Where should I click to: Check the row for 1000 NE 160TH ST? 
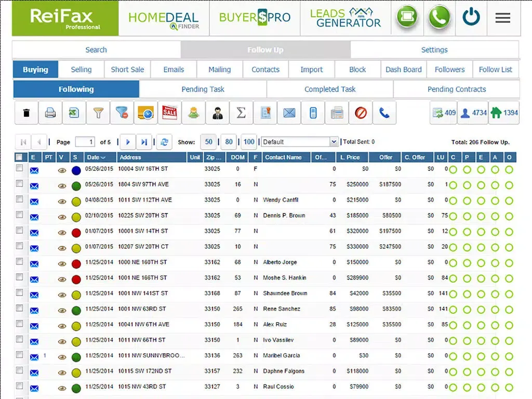pyautogui.click(x=20, y=262)
